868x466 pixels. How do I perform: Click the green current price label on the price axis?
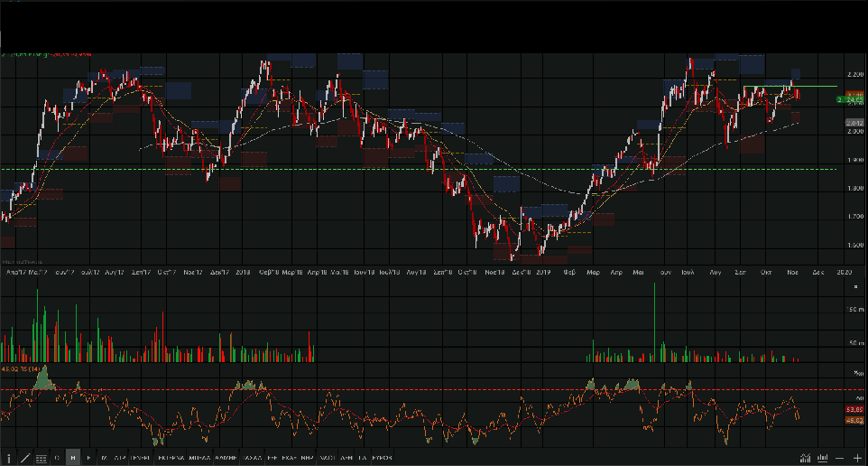[x=852, y=98]
